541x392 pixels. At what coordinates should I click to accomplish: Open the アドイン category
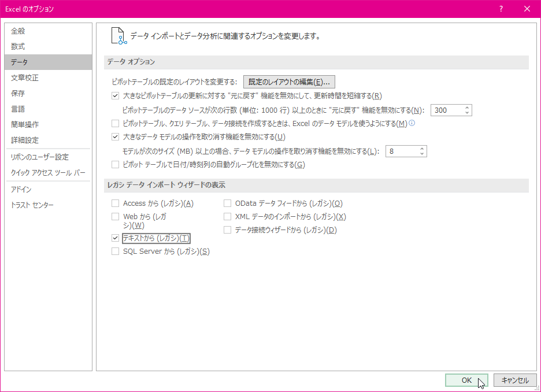[x=49, y=190]
